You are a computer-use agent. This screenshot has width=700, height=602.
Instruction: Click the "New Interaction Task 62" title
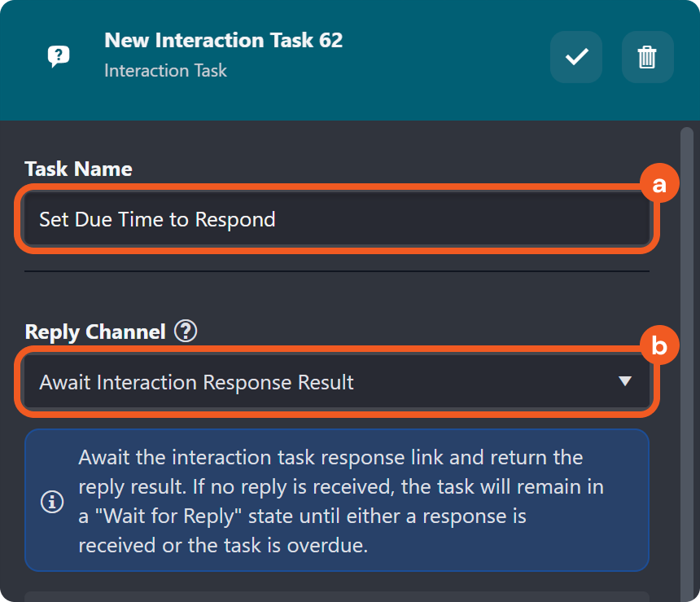[x=224, y=40]
